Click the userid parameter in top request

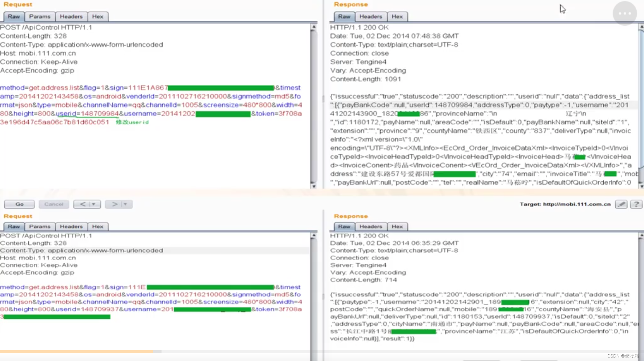pos(66,114)
